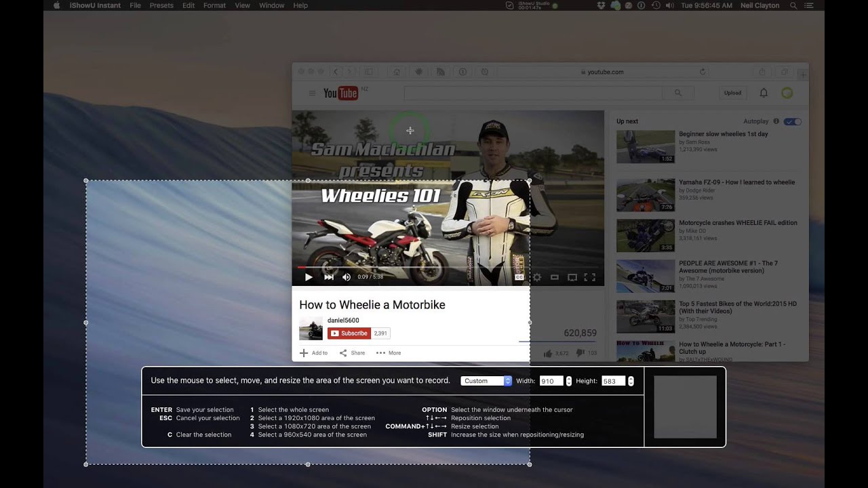
Task: Click the Autoplay info icon
Action: click(x=776, y=121)
